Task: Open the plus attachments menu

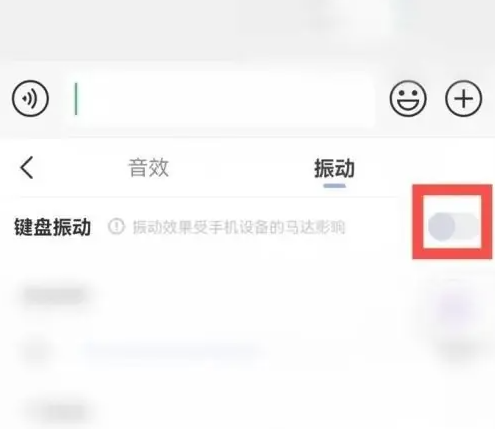Action: (x=464, y=99)
